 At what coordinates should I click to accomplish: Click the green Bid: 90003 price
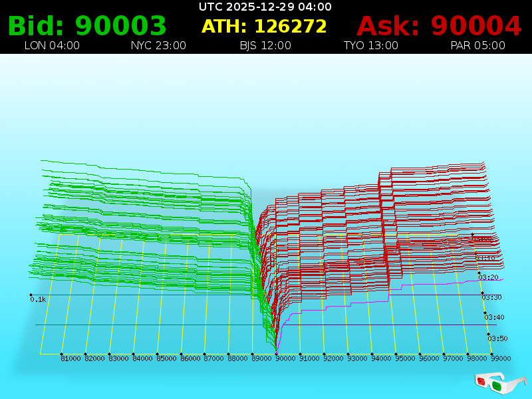[x=87, y=26]
